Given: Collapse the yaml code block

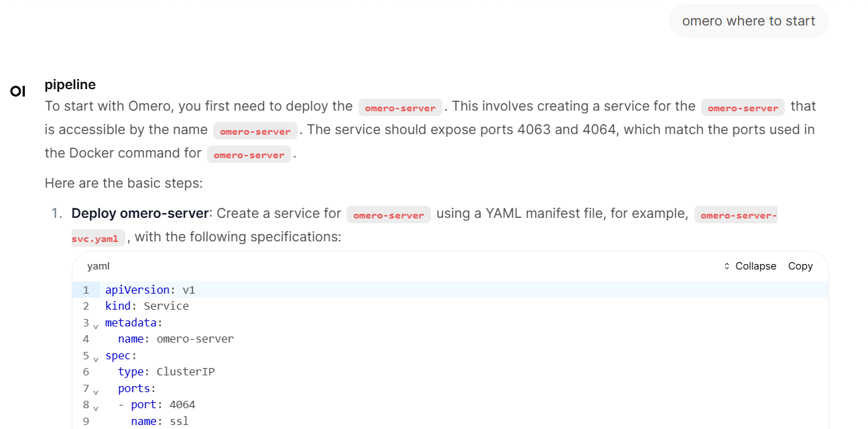Looking at the screenshot, I should pos(750,266).
